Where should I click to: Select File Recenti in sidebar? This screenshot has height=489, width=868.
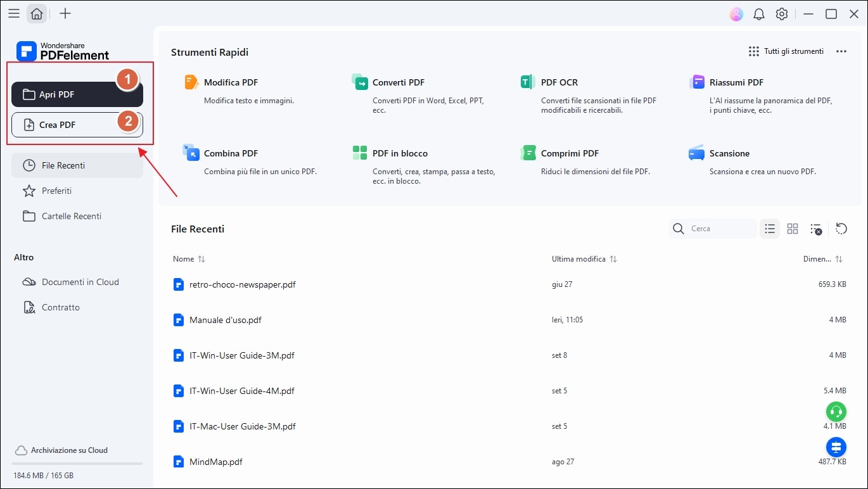tap(77, 165)
